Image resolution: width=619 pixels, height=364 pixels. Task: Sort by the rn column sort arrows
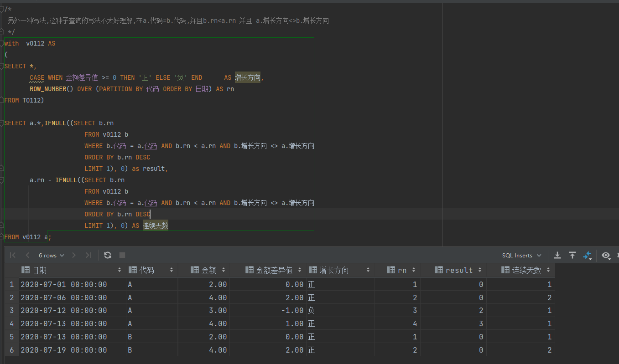coord(414,270)
